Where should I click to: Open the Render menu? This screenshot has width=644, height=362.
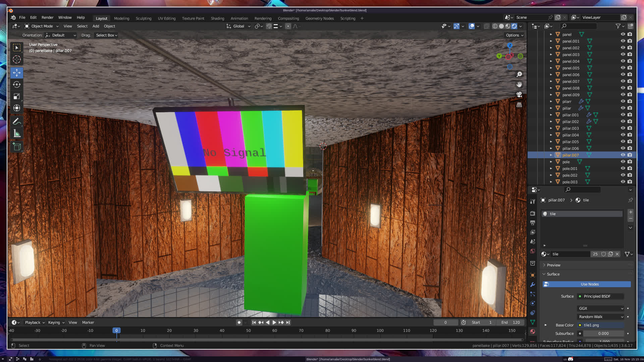(47, 17)
